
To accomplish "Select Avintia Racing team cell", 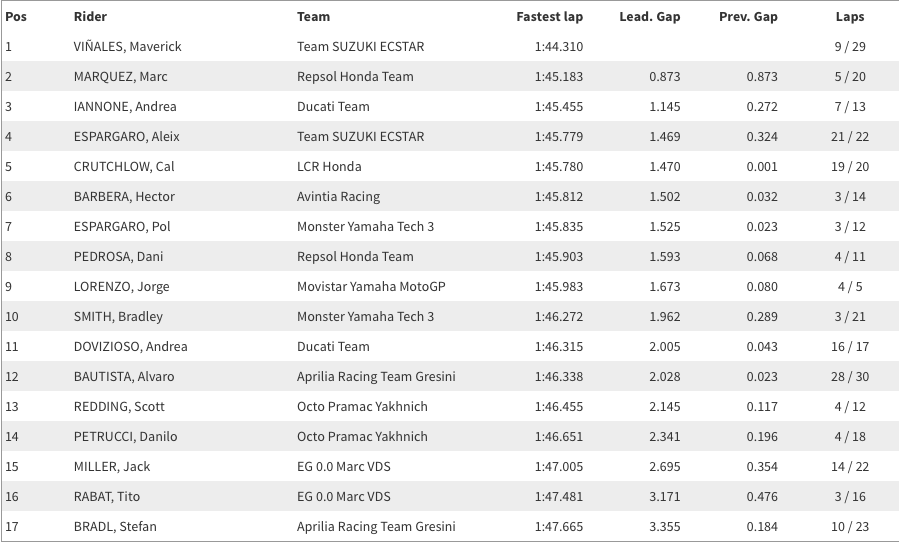I will (x=338, y=196).
